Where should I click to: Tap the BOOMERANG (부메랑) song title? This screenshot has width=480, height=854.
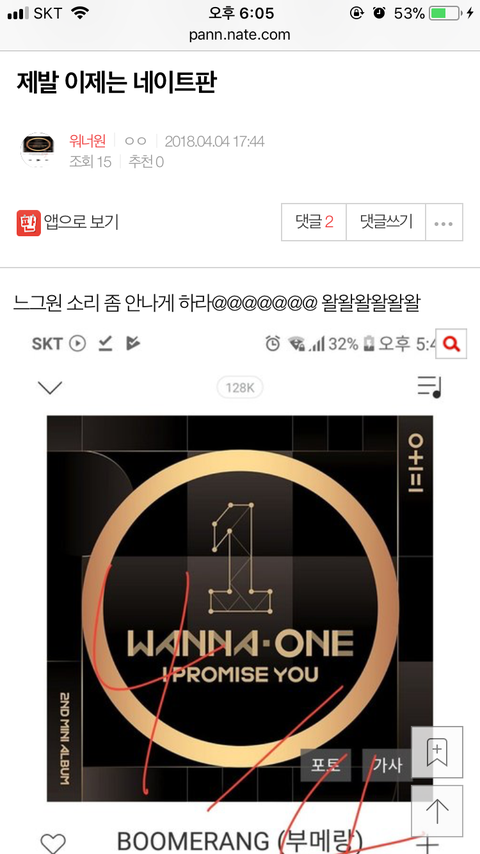click(x=240, y=842)
